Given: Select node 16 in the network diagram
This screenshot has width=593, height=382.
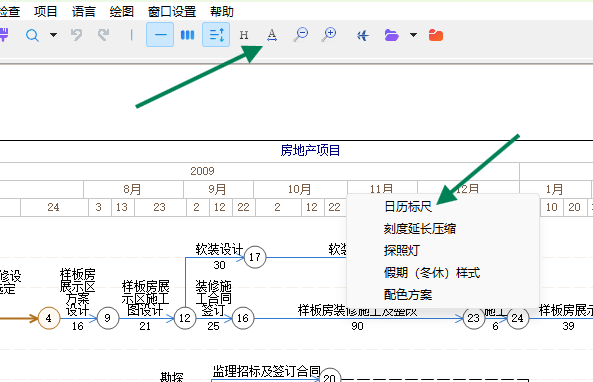Looking at the screenshot, I should click(x=243, y=318).
